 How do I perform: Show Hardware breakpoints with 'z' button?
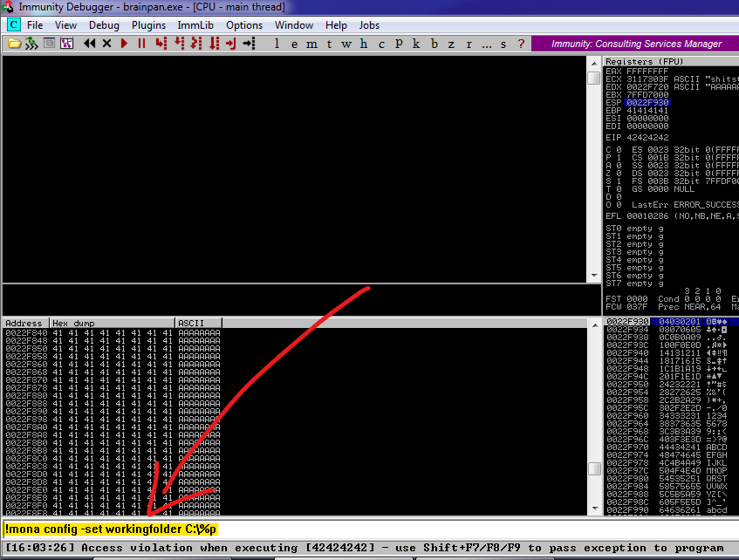(451, 44)
